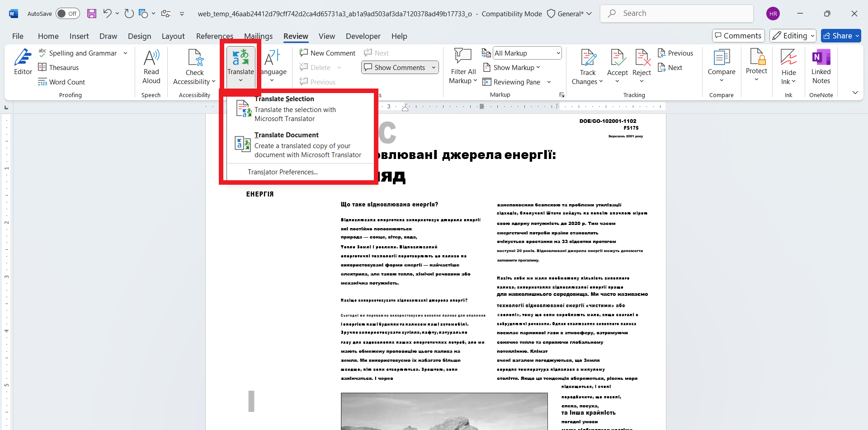Screen dimensions: 868x430
Task: Open the Editor tool
Action: coord(23,62)
